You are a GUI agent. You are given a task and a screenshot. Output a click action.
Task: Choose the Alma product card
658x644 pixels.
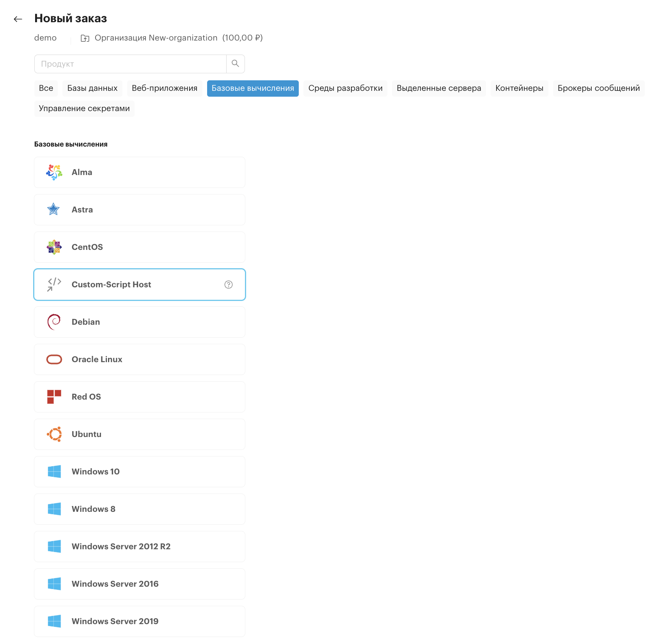point(140,172)
